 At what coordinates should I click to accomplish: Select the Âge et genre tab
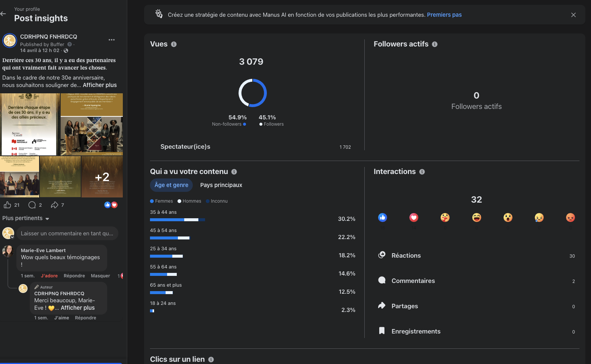(x=172, y=185)
